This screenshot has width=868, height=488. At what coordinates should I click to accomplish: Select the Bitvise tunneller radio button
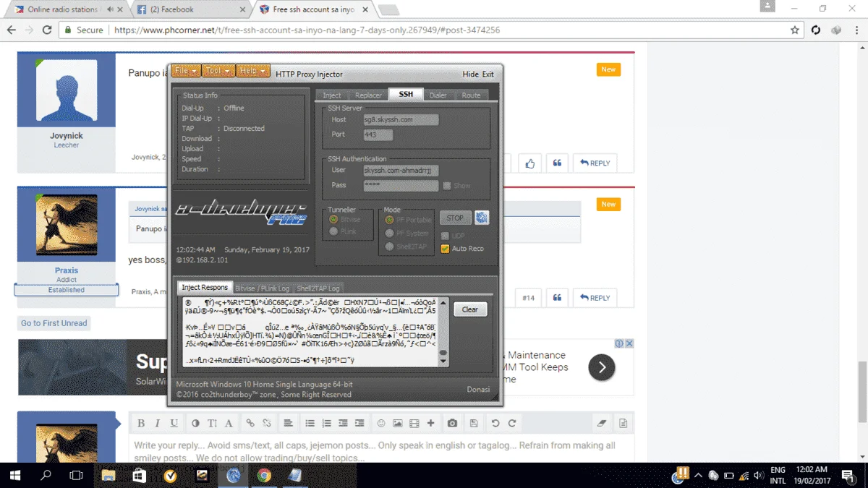(333, 220)
